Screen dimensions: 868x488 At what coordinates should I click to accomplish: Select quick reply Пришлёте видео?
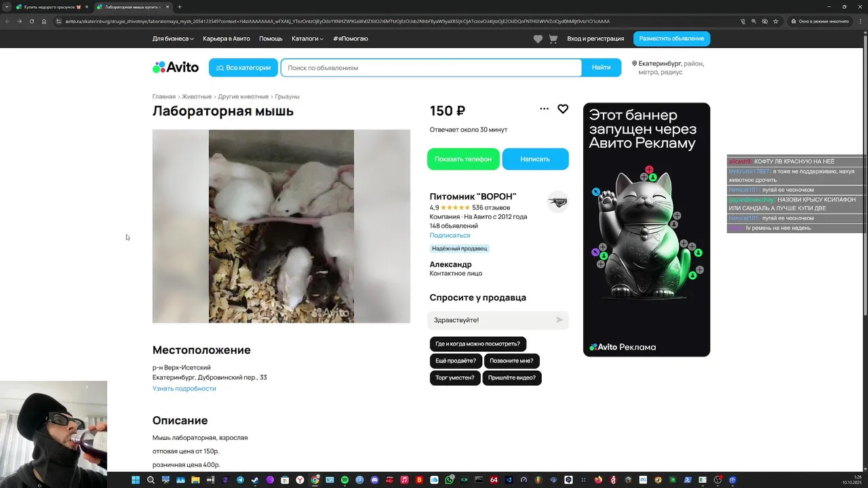tap(512, 378)
